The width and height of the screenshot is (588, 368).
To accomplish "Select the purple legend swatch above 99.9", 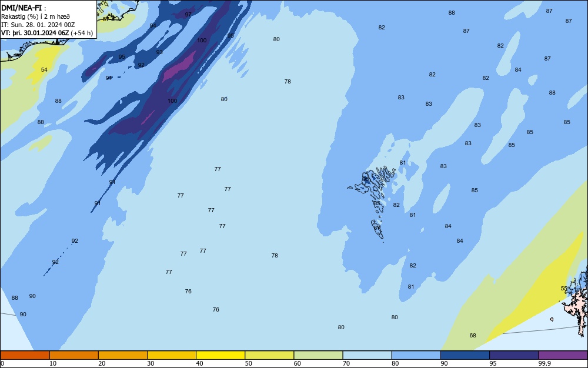I will tap(563, 355).
